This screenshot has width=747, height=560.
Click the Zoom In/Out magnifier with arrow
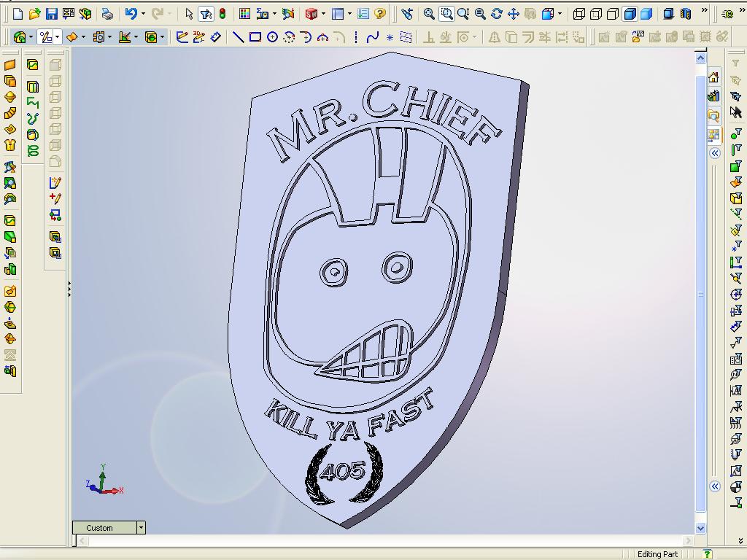point(462,14)
